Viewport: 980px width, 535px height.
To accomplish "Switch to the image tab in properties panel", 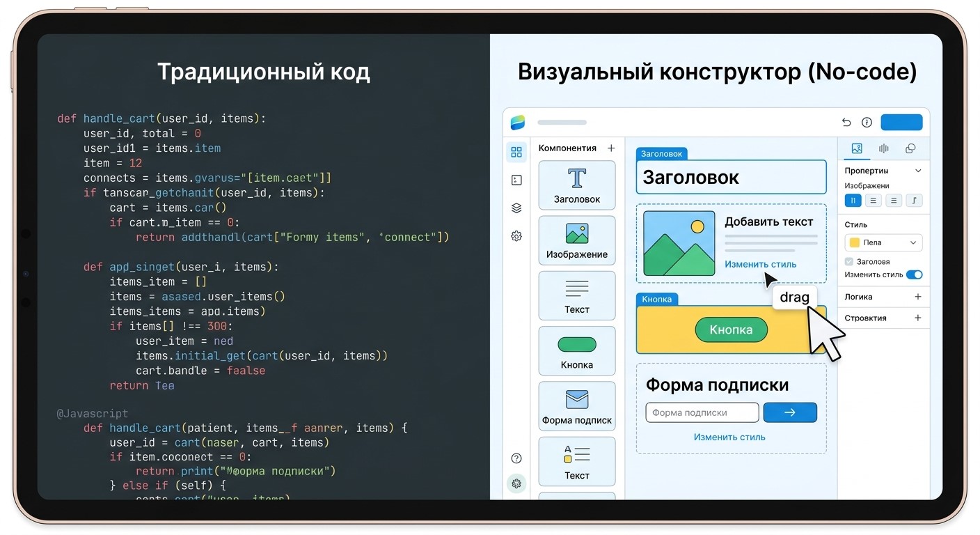I will pyautogui.click(x=857, y=148).
